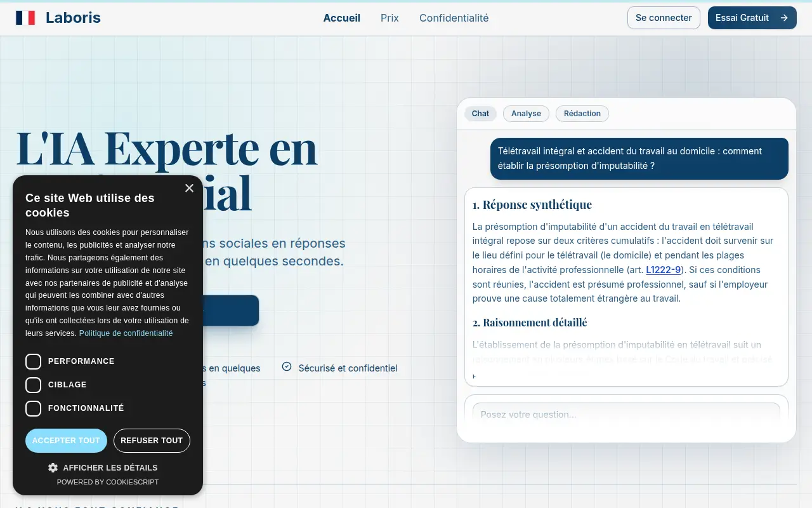Click the Powered by CookieScript link
The image size is (812, 508).
click(x=108, y=482)
